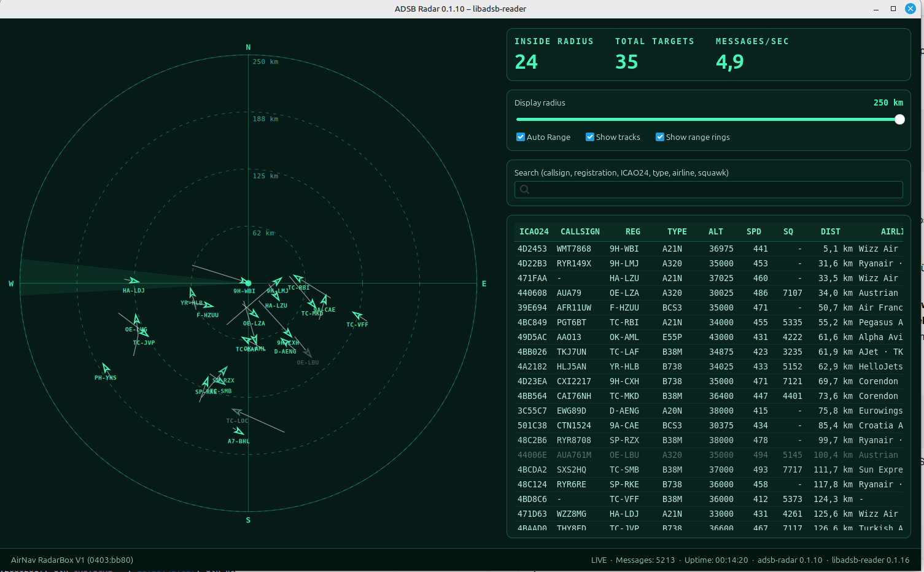Sort table by CALLSIGN column header
Viewport: 924px width, 572px height.
tap(580, 231)
